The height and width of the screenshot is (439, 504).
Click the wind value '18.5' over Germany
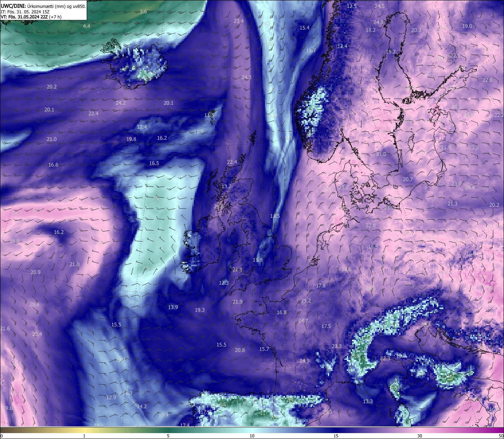[x=373, y=247]
